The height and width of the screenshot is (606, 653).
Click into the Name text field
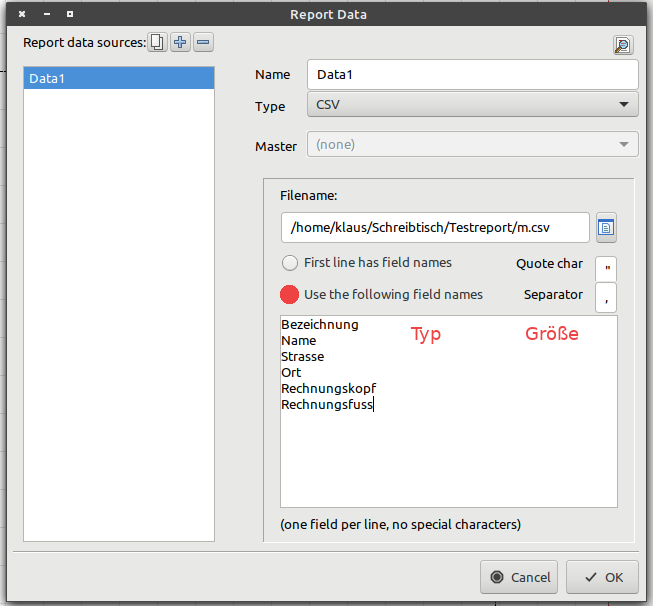point(472,75)
